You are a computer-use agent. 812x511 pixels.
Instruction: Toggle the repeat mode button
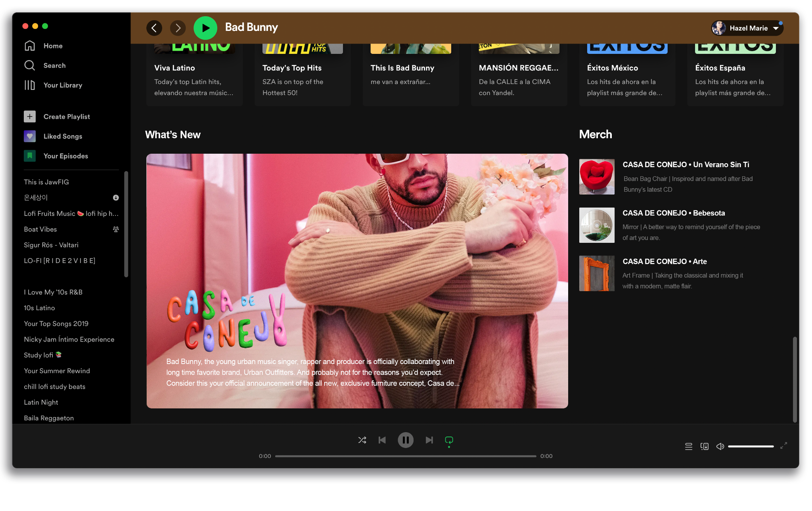tap(449, 440)
